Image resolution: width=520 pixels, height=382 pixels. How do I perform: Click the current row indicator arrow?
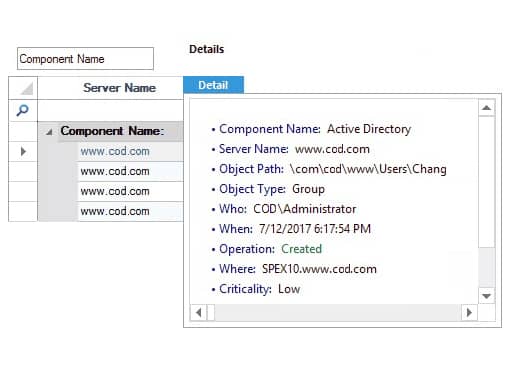click(23, 152)
